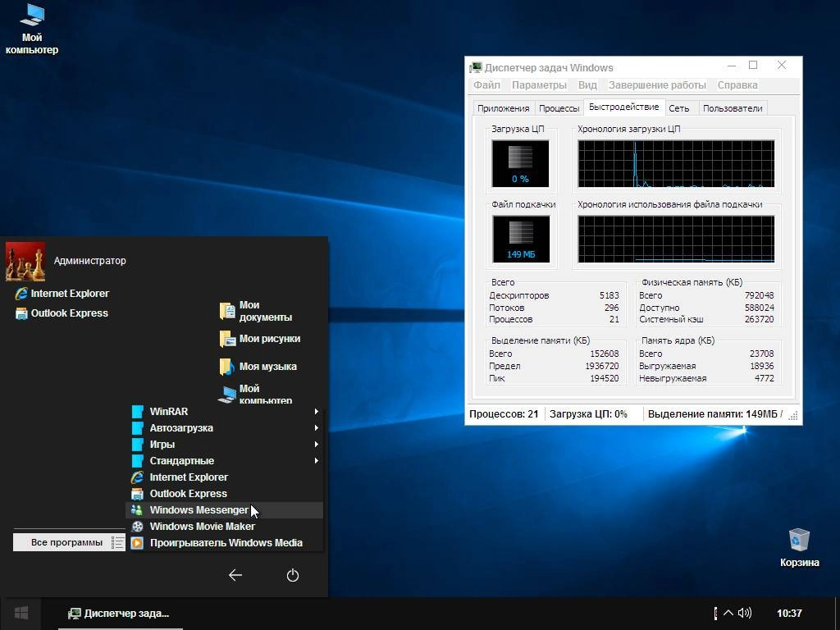
Task: Click the page file gauge showing 149 МБ
Action: (521, 239)
